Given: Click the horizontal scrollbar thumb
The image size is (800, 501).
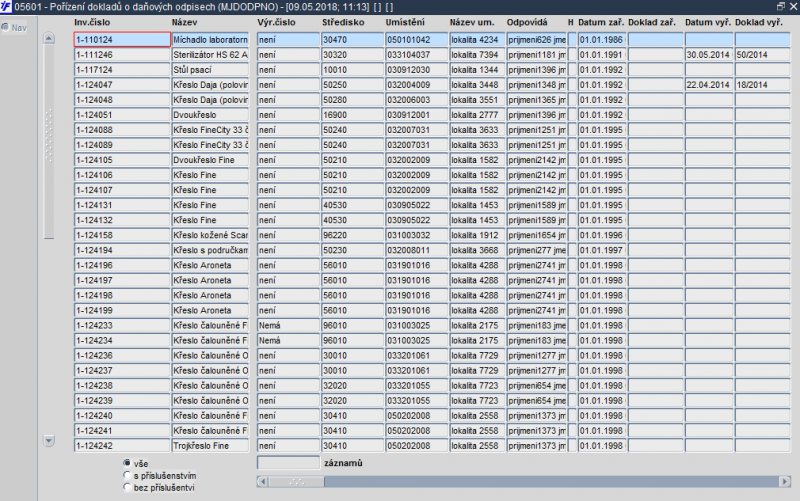Looking at the screenshot, I should point(296,482).
